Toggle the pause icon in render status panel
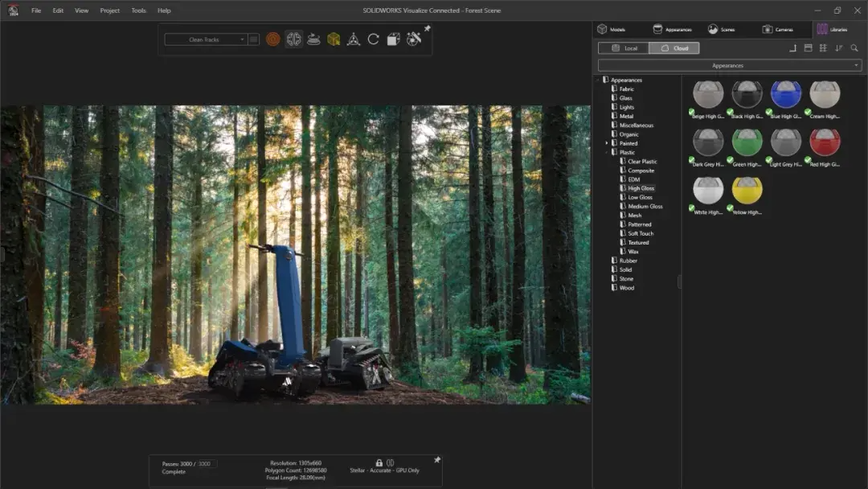Screen dimensions: 868x489 point(391,462)
